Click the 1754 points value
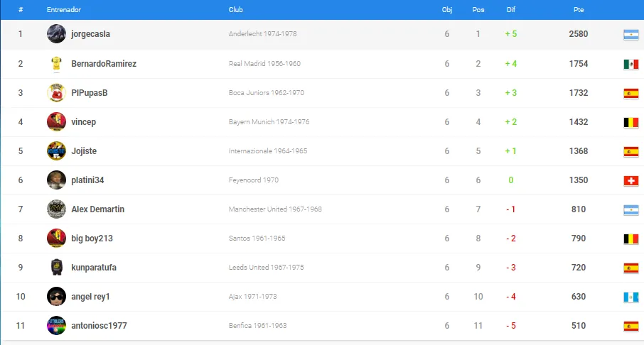Viewport: 644px width, 345px height. (x=579, y=64)
